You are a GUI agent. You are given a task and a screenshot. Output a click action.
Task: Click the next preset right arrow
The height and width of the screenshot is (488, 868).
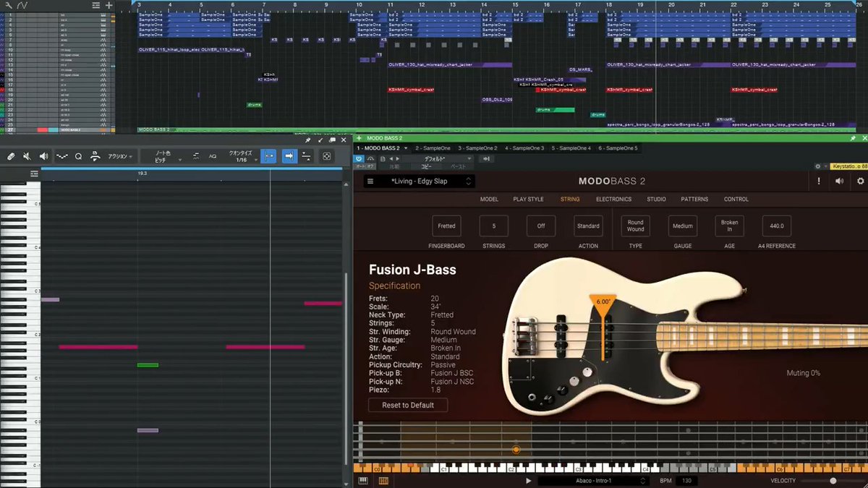(399, 158)
